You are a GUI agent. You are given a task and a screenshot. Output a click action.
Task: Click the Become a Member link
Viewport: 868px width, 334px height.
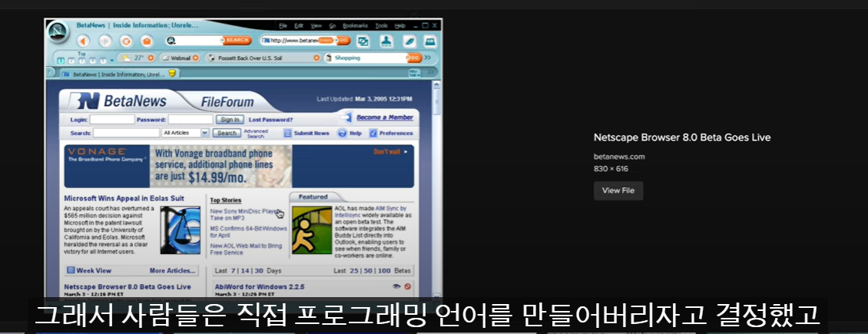385,117
